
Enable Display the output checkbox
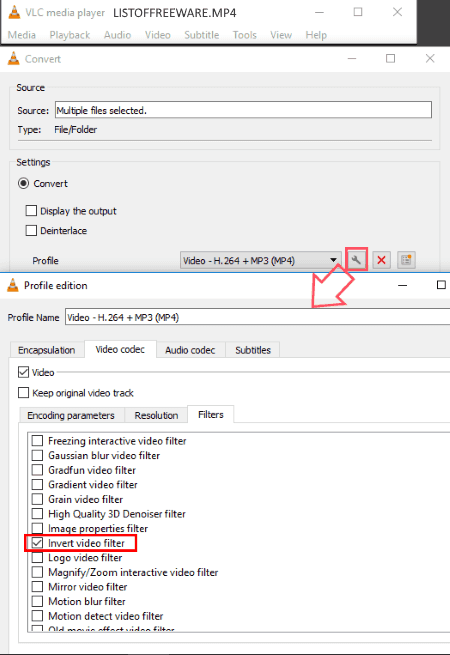[31, 211]
